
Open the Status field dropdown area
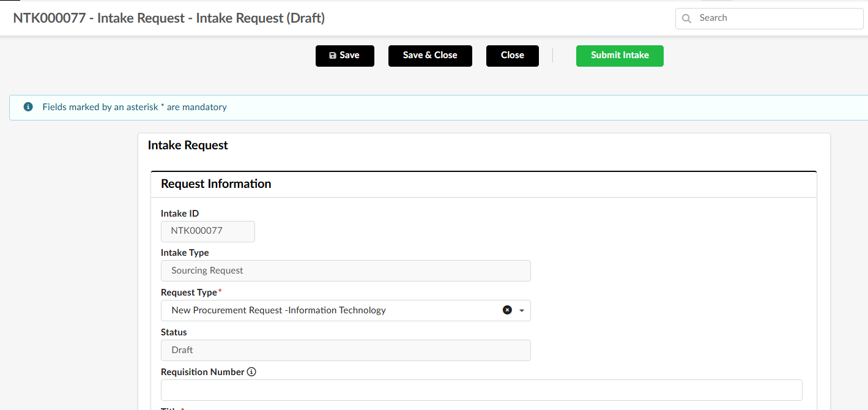coord(346,350)
